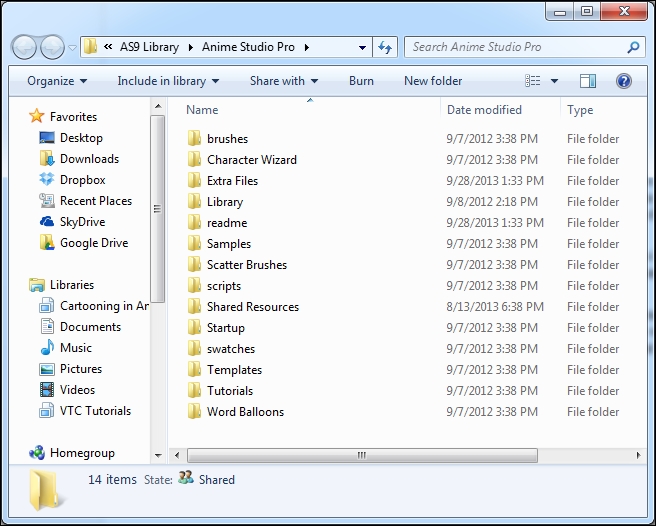The image size is (656, 526).
Task: Click the magnifying glass search icon
Action: 633,47
